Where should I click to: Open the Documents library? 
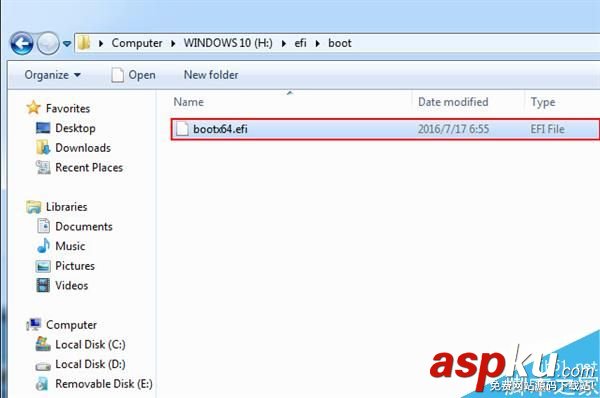pos(84,226)
